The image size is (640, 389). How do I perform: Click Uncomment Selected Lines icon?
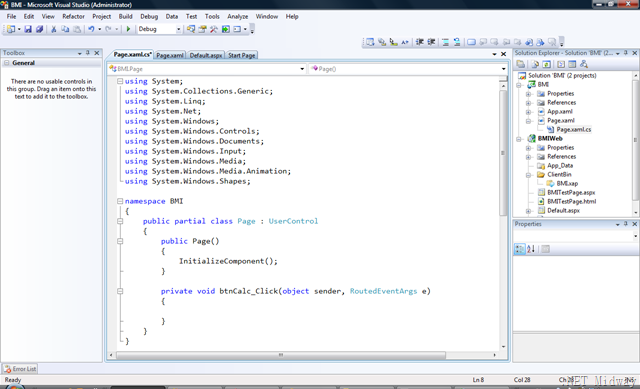click(457, 42)
